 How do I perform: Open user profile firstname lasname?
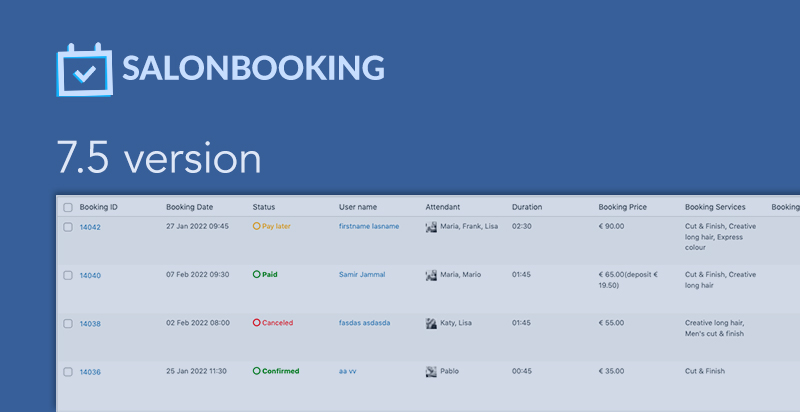click(x=369, y=226)
